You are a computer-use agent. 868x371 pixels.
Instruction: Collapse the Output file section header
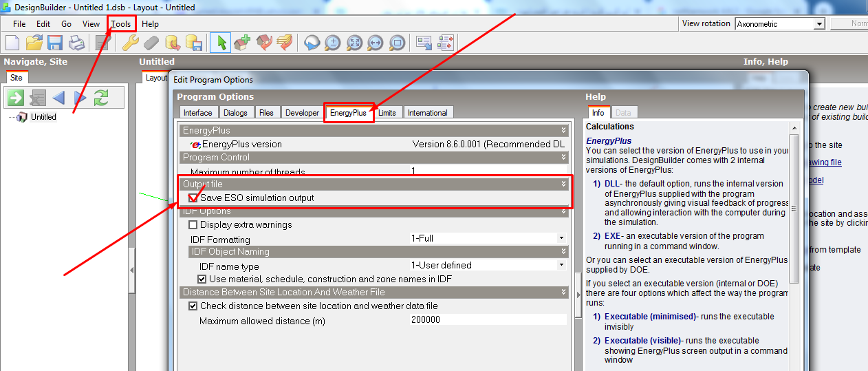(563, 184)
